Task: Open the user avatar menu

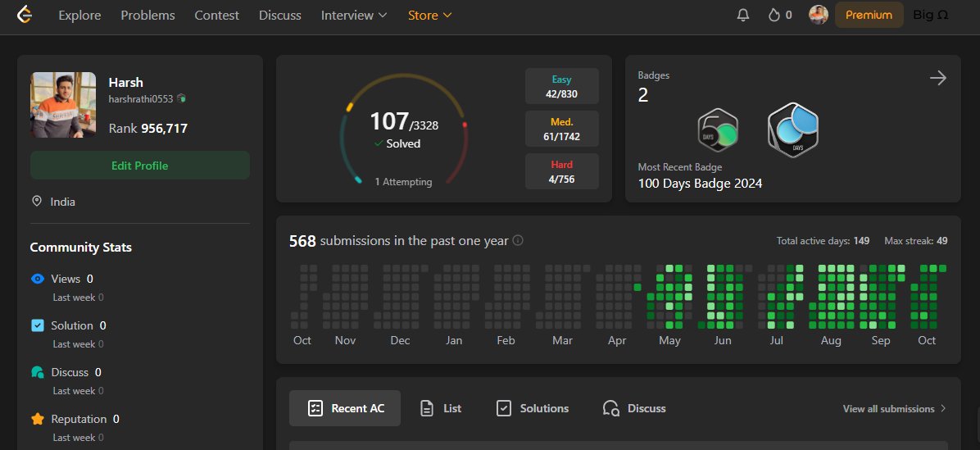Action: tap(818, 15)
